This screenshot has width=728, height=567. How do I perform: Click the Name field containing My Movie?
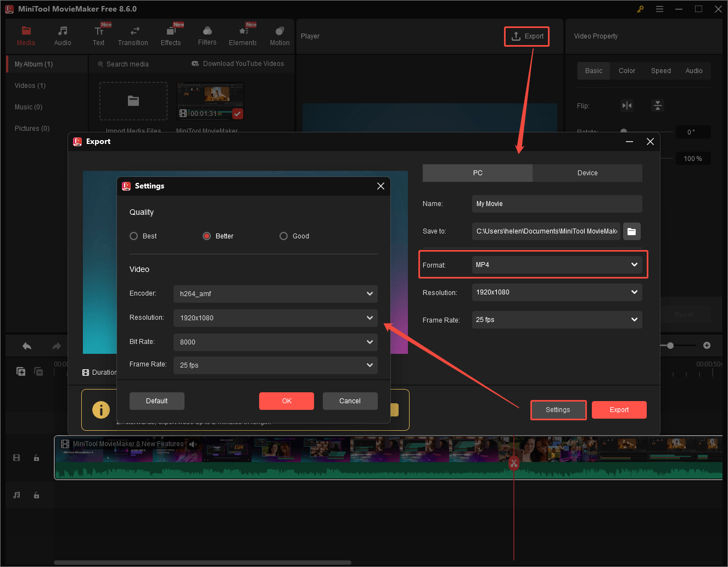[x=557, y=204]
